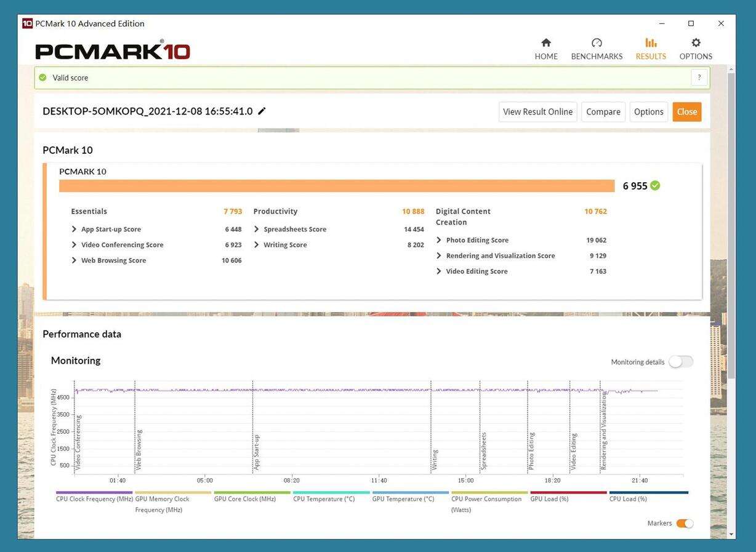Viewport: 756px width, 552px height.
Task: Click the green check beside score 6 955
Action: click(x=655, y=185)
